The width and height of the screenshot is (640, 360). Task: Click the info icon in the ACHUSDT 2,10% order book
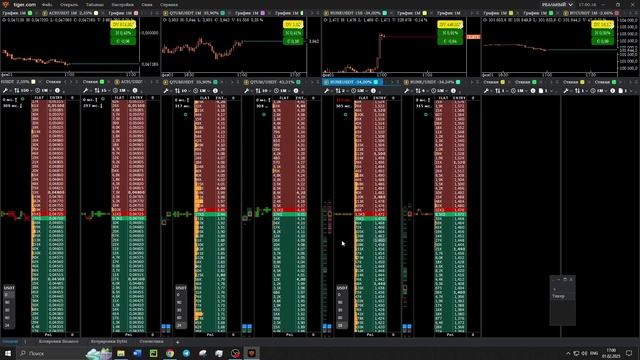(x=57, y=90)
